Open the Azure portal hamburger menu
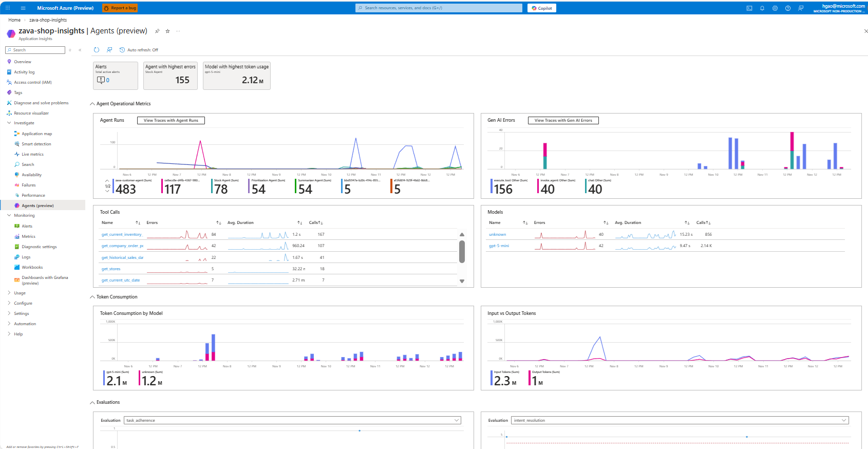Screen dimensions: 868x449 pos(23,8)
